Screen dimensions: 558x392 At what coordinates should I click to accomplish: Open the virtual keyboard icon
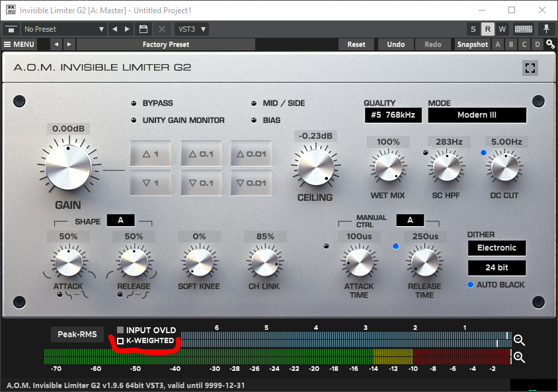[x=524, y=29]
